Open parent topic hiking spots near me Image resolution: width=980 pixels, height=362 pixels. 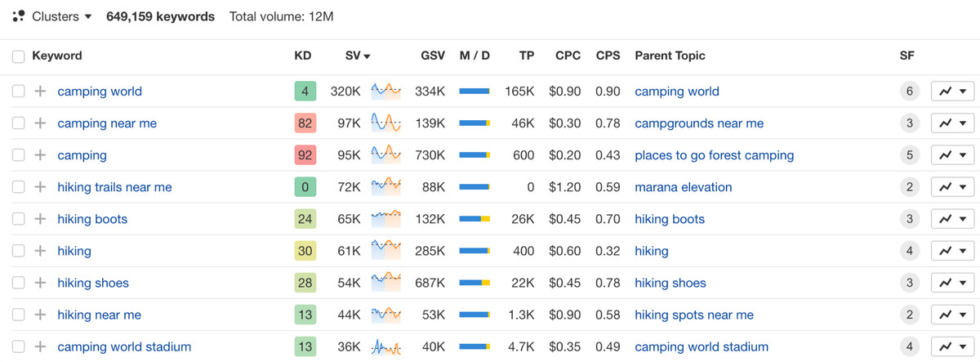click(x=694, y=315)
